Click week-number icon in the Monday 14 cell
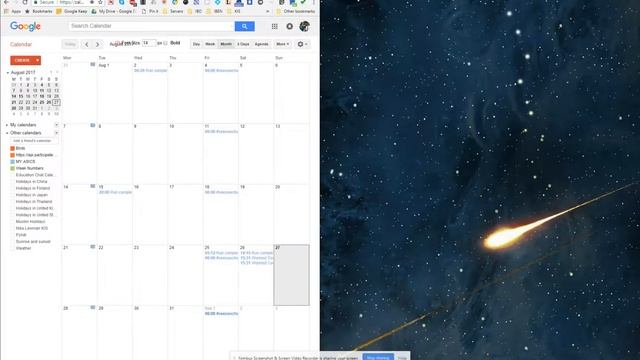 93,186
